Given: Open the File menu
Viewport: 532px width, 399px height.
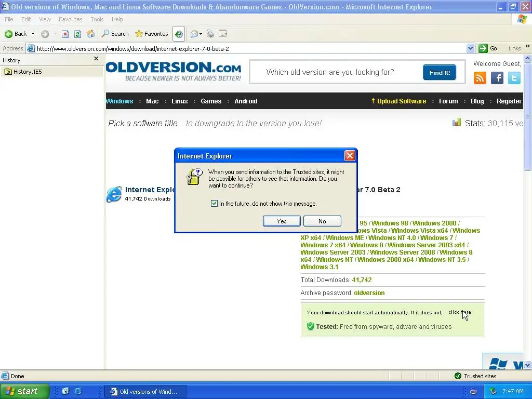Looking at the screenshot, I should click(9, 19).
